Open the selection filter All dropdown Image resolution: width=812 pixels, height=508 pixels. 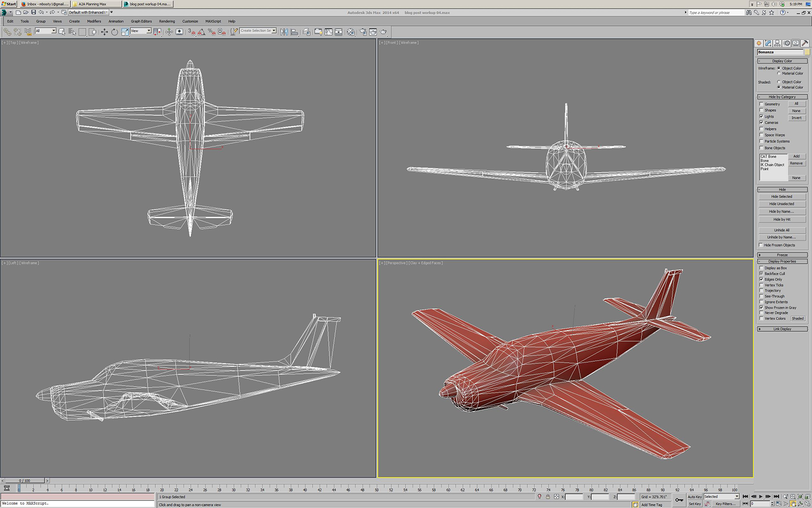click(53, 31)
